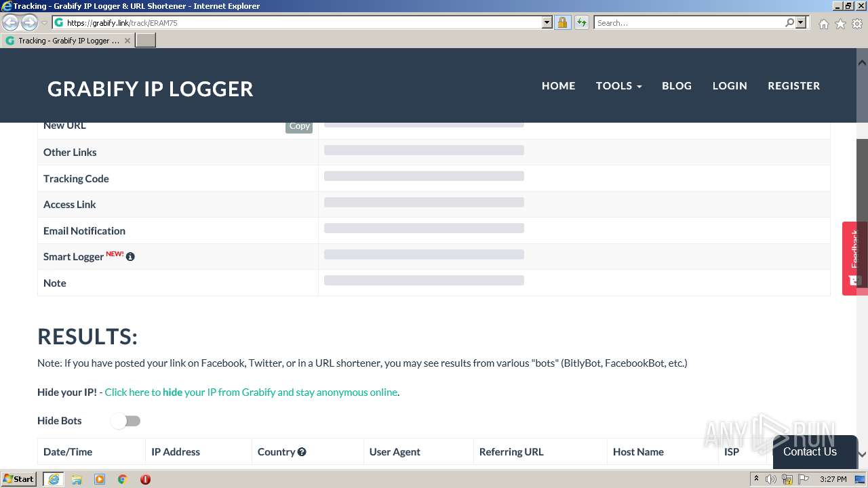Click the RESULTS: heading
Image resolution: width=868 pixels, height=488 pixels.
pyautogui.click(x=87, y=337)
